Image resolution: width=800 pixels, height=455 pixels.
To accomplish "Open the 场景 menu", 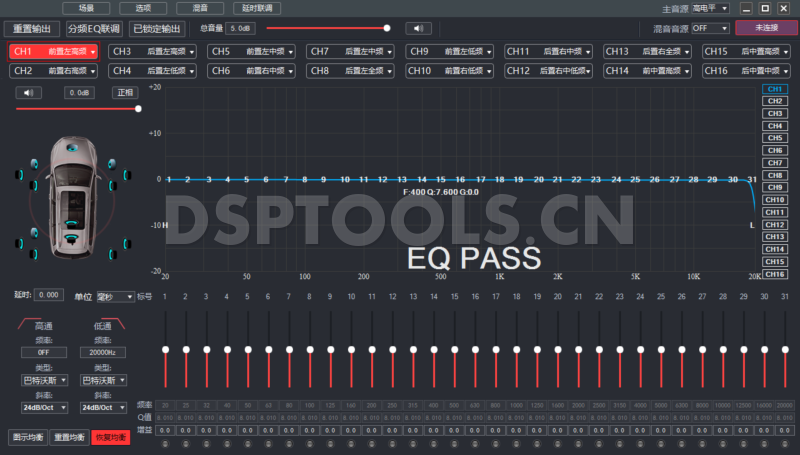I will 86,8.
